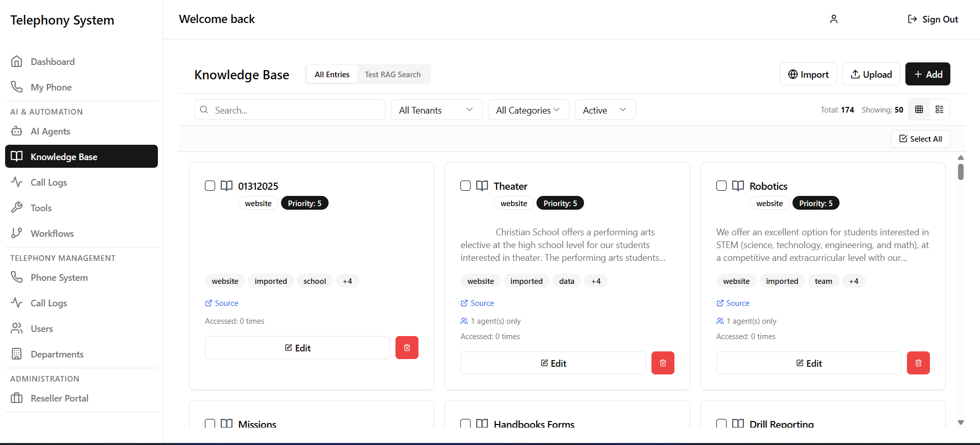The height and width of the screenshot is (445, 980).
Task: Click the My Phone handset icon
Action: [17, 87]
